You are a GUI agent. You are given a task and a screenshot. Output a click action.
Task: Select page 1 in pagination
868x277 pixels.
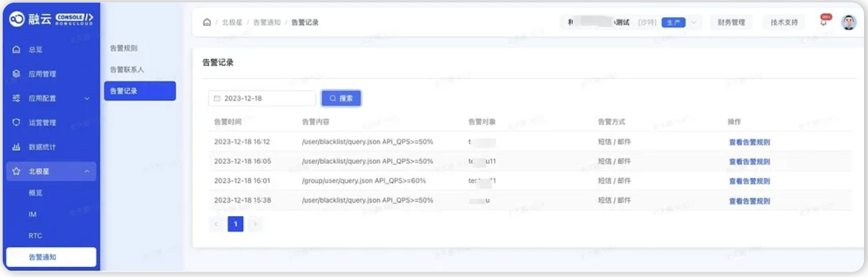236,224
